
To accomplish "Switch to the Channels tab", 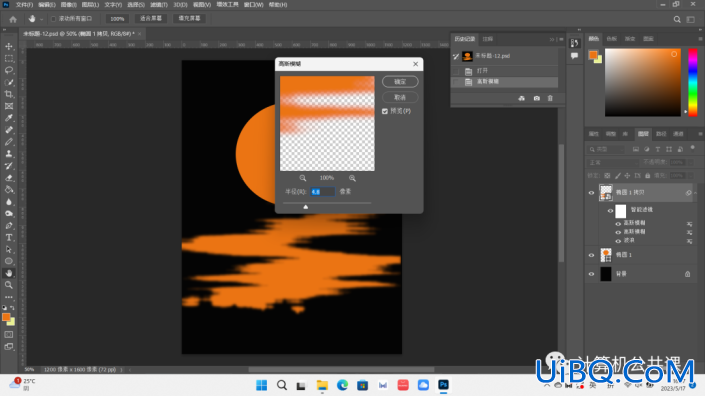I will (678, 134).
